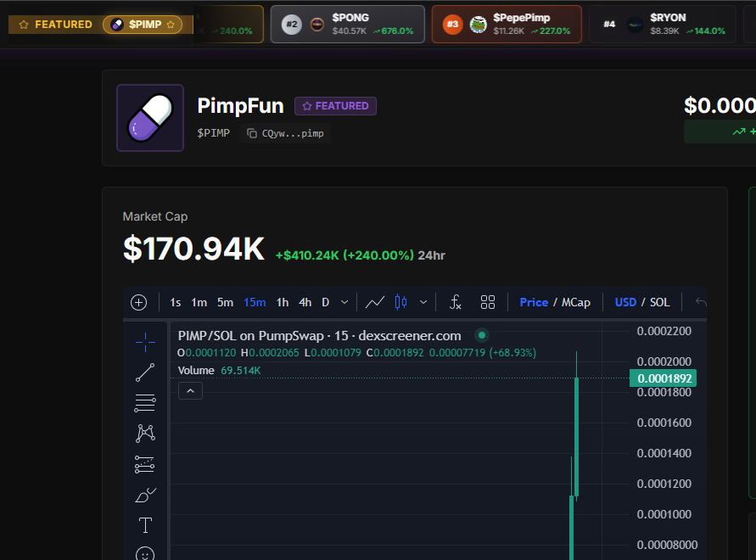Click the Volume 69.514K readout
Viewport: 756px width, 560px height.
(220, 371)
